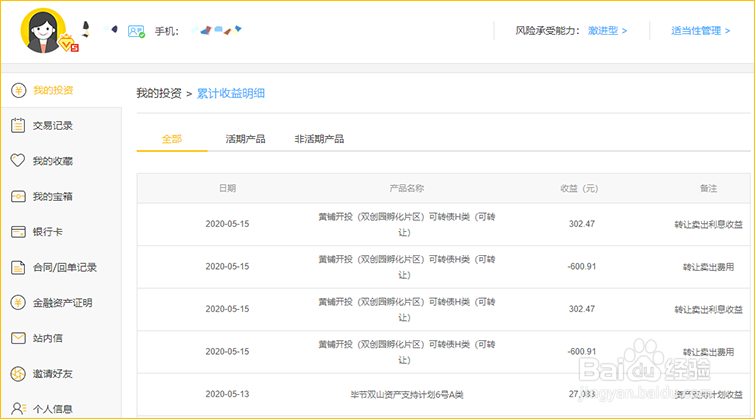Click the 我的收藏 heart icon
Image resolution: width=755 pixels, height=419 pixels.
[18, 160]
